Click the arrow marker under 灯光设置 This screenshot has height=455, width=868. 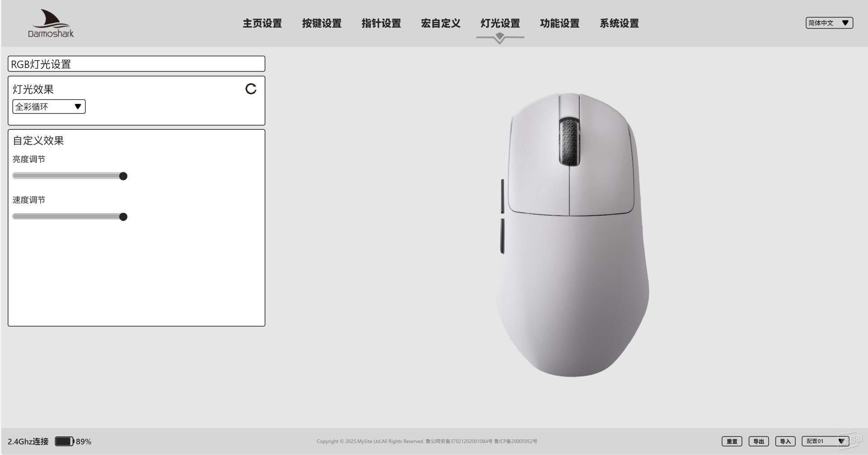coord(500,38)
